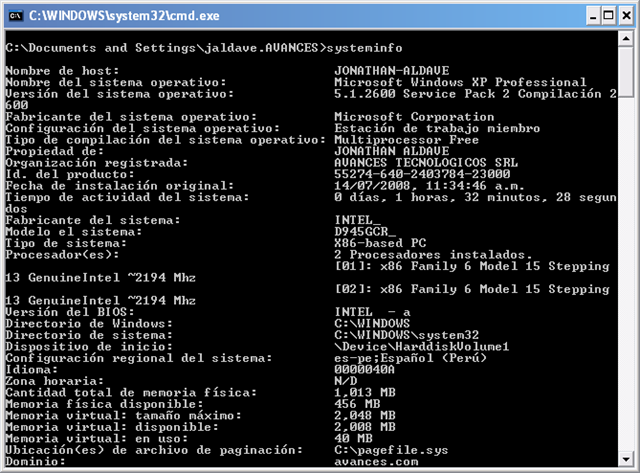Click the scrollbar down arrow
The width and height of the screenshot is (640, 473).
tap(626, 460)
